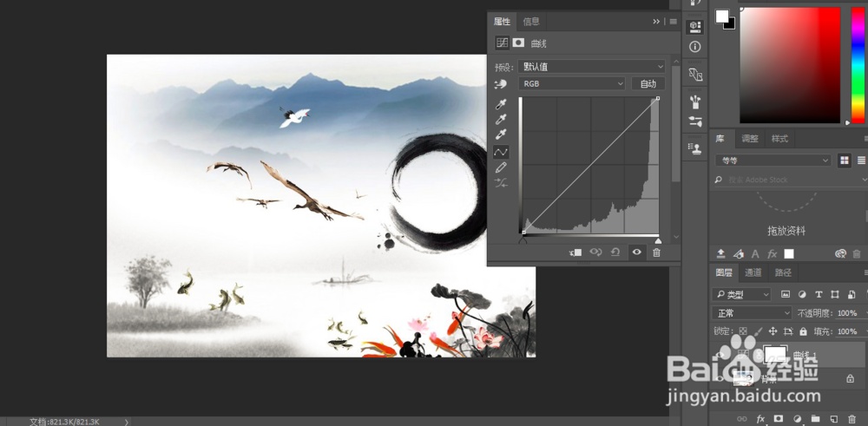Open the Brushes panel icon in the dock

pos(694,102)
